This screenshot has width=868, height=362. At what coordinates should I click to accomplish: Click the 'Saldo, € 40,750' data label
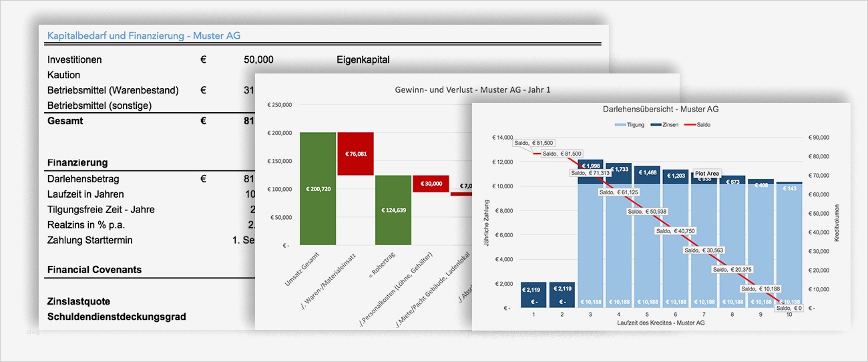point(676,231)
